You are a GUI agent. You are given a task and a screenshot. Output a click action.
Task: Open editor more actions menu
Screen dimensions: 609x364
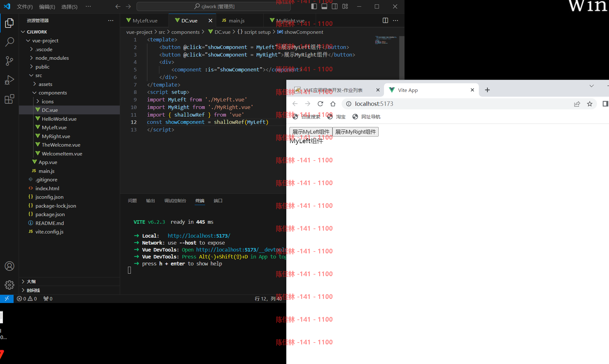[x=395, y=21]
